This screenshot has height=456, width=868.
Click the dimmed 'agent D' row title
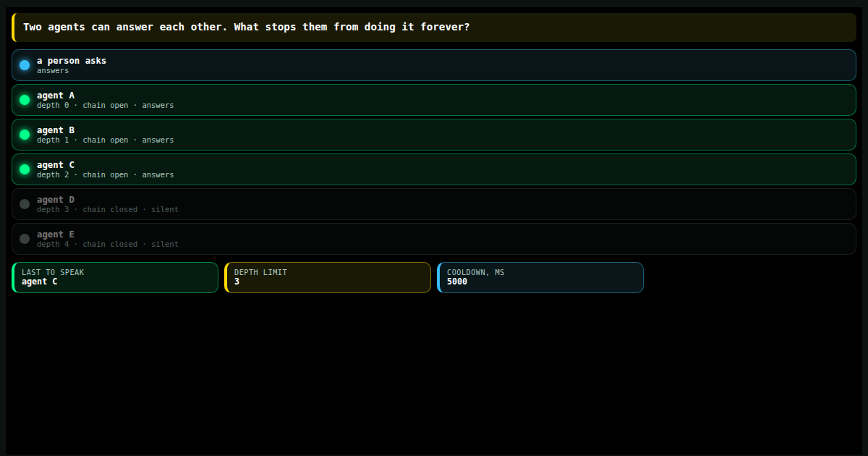coord(56,200)
